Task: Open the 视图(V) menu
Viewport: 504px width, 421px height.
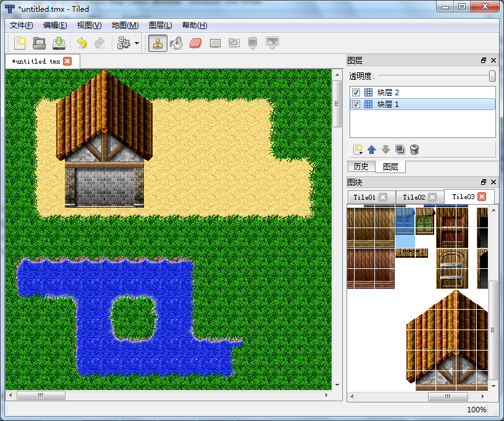Action: (89, 25)
